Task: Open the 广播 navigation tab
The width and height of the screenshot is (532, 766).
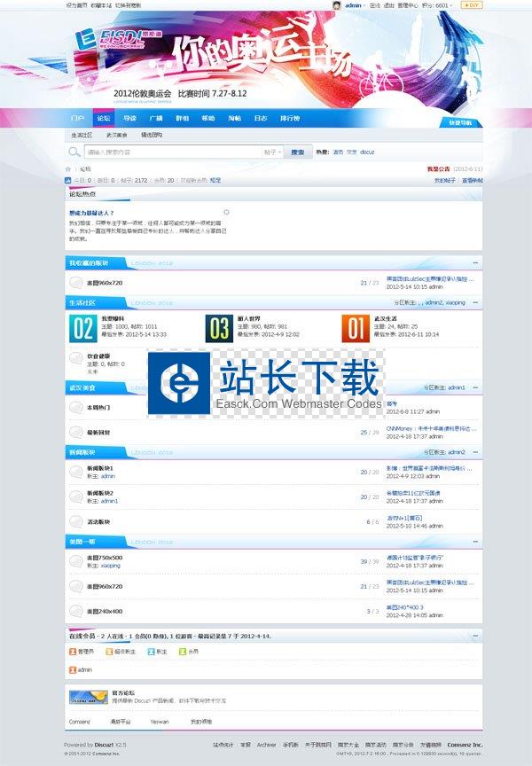Action: pos(156,118)
